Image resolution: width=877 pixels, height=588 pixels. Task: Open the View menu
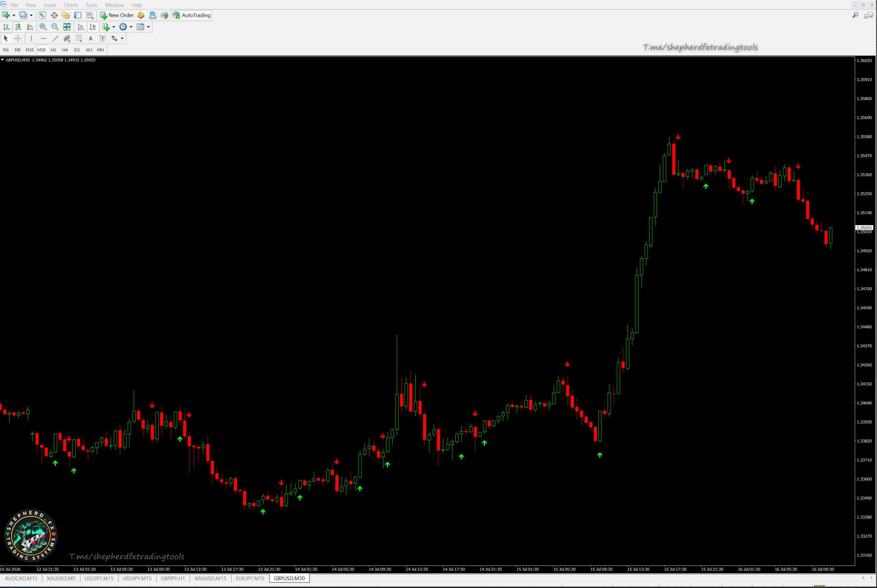30,5
